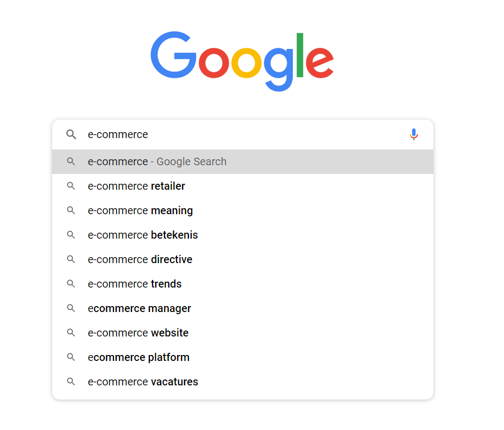Click the voice search microphone icon

[414, 134]
